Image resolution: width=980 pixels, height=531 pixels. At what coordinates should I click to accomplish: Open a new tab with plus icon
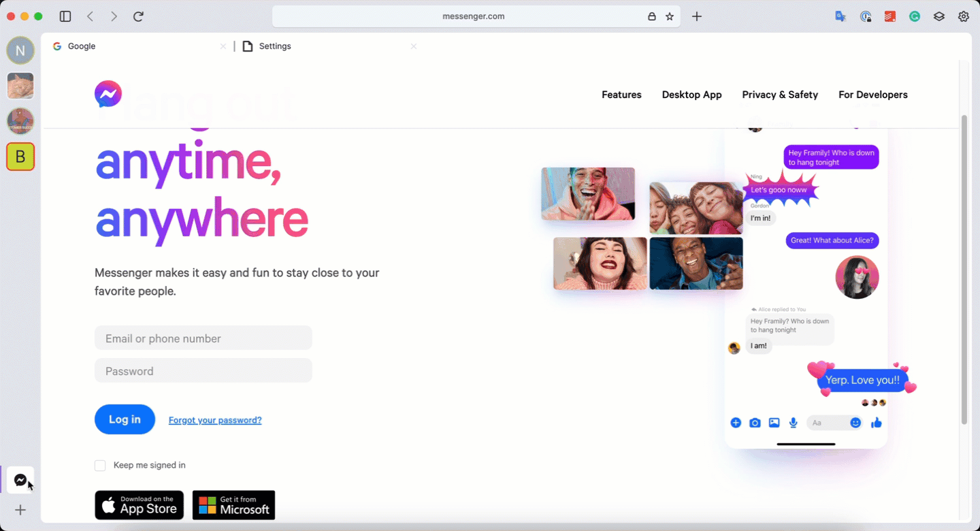point(697,16)
